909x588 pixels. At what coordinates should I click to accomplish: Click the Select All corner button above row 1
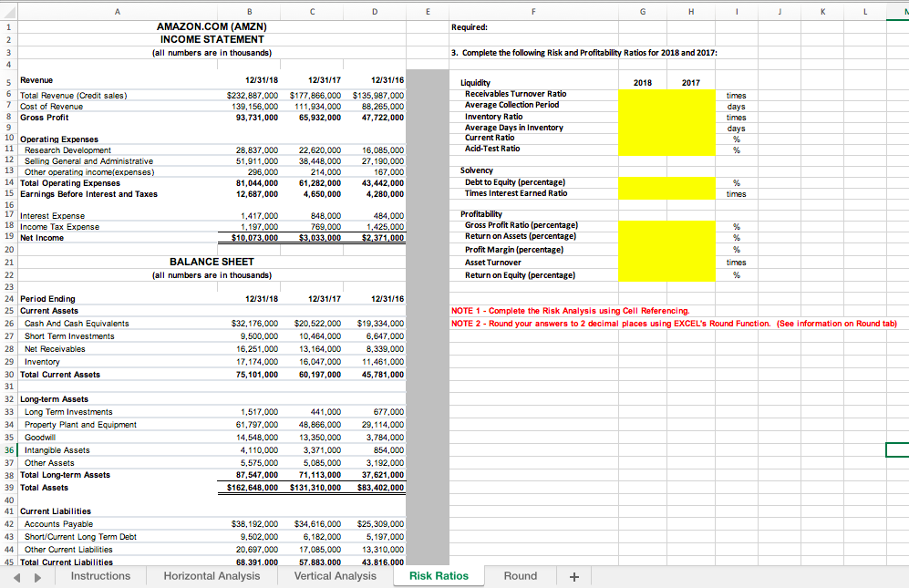click(x=9, y=10)
